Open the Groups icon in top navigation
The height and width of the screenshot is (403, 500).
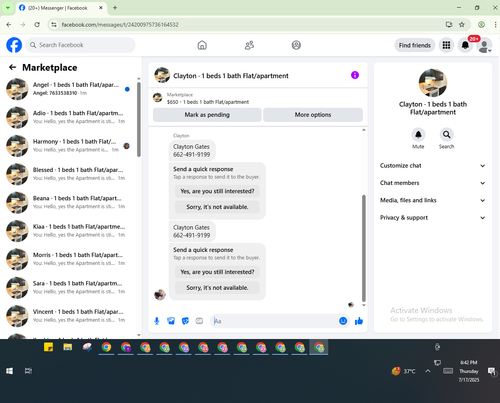tap(296, 45)
